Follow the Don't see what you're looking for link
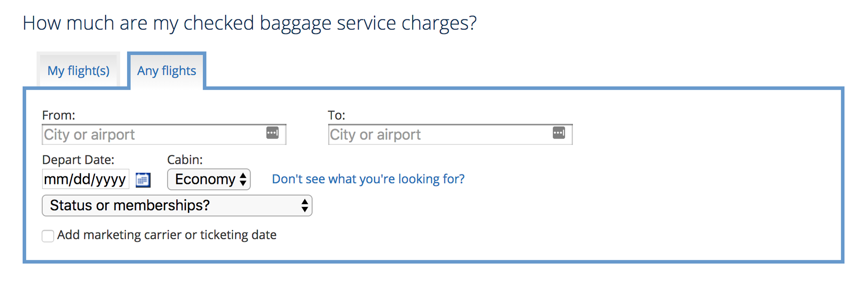 coord(368,179)
